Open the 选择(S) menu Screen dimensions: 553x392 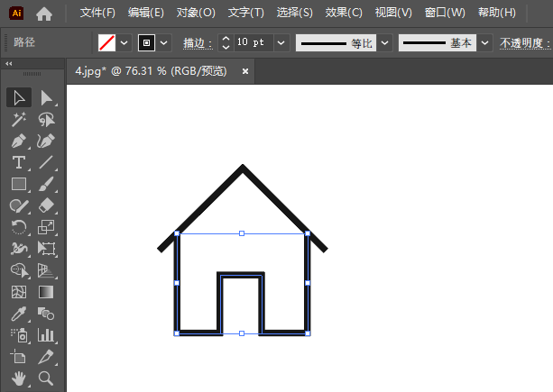294,13
